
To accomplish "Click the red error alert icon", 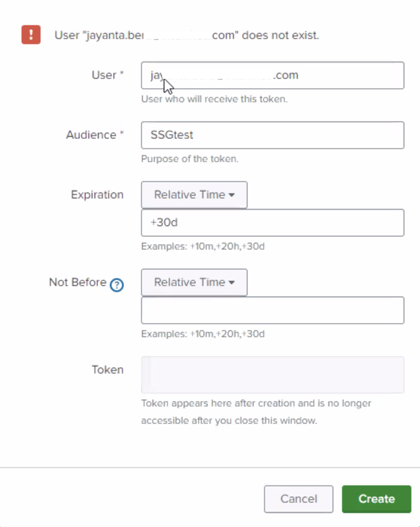I will click(x=31, y=35).
